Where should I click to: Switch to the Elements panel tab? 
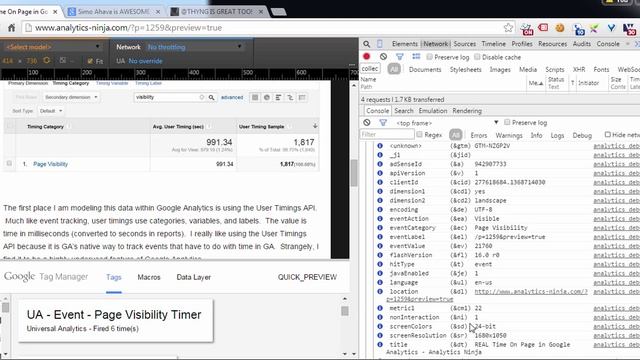tap(405, 44)
